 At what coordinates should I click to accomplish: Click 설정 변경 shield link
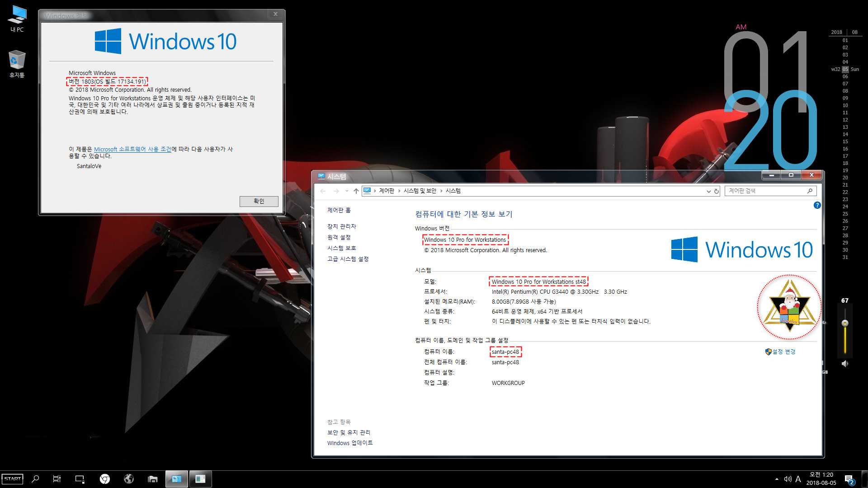(780, 352)
